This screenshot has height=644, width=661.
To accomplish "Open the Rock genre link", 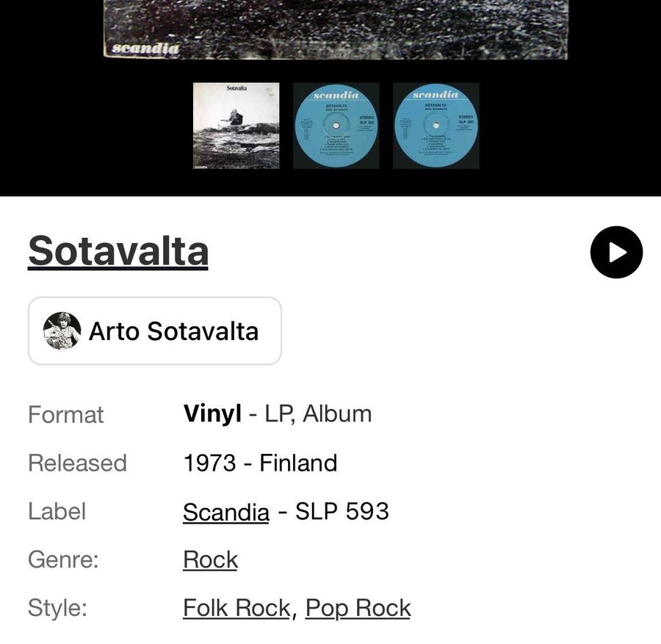I will pos(211,560).
